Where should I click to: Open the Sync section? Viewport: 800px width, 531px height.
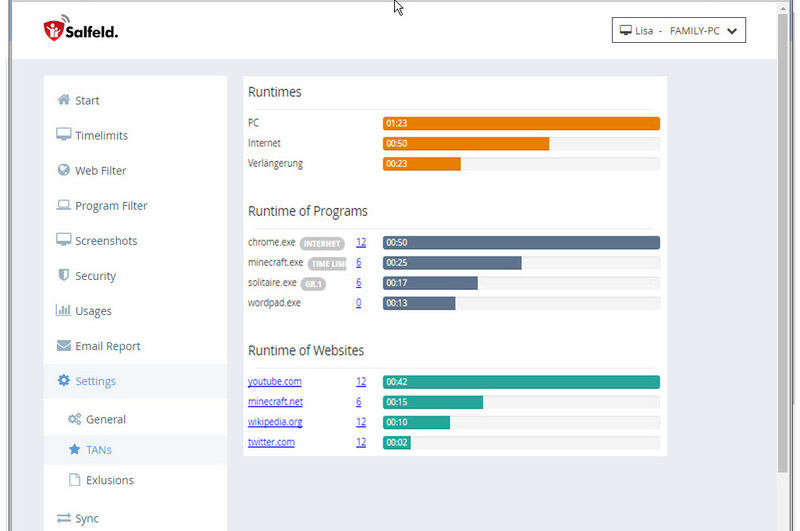[x=135, y=518]
